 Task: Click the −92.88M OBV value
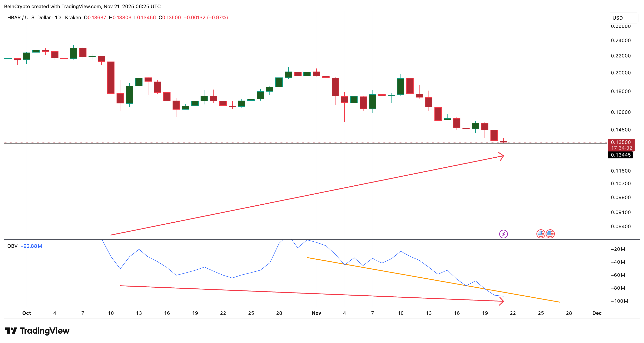(31, 246)
